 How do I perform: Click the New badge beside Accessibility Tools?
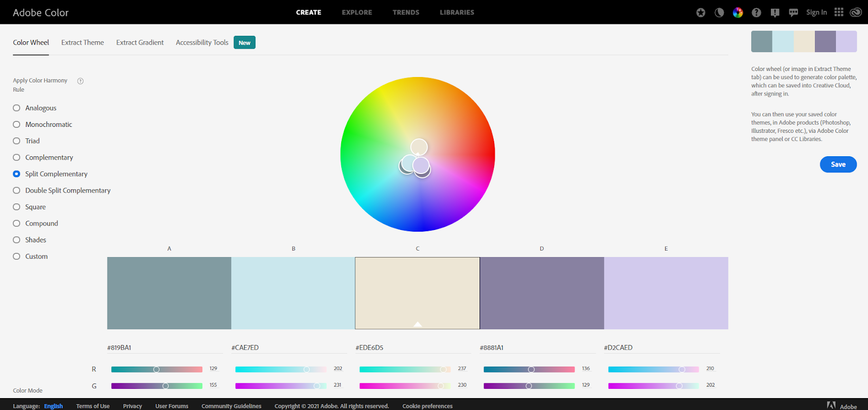[x=245, y=42]
